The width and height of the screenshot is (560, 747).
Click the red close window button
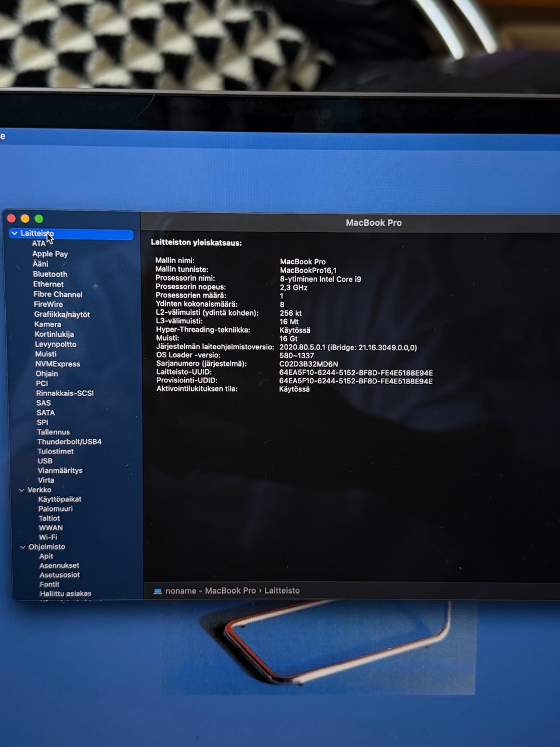click(x=11, y=219)
